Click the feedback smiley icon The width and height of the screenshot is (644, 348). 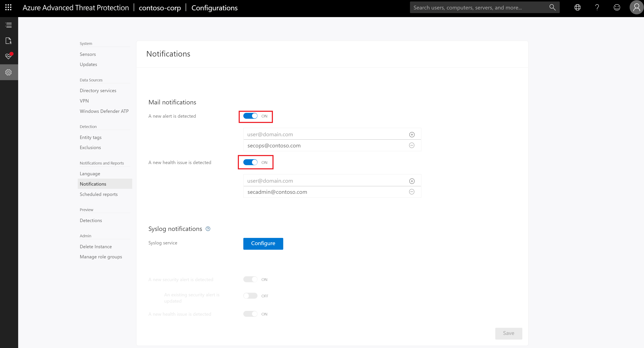pyautogui.click(x=617, y=7)
